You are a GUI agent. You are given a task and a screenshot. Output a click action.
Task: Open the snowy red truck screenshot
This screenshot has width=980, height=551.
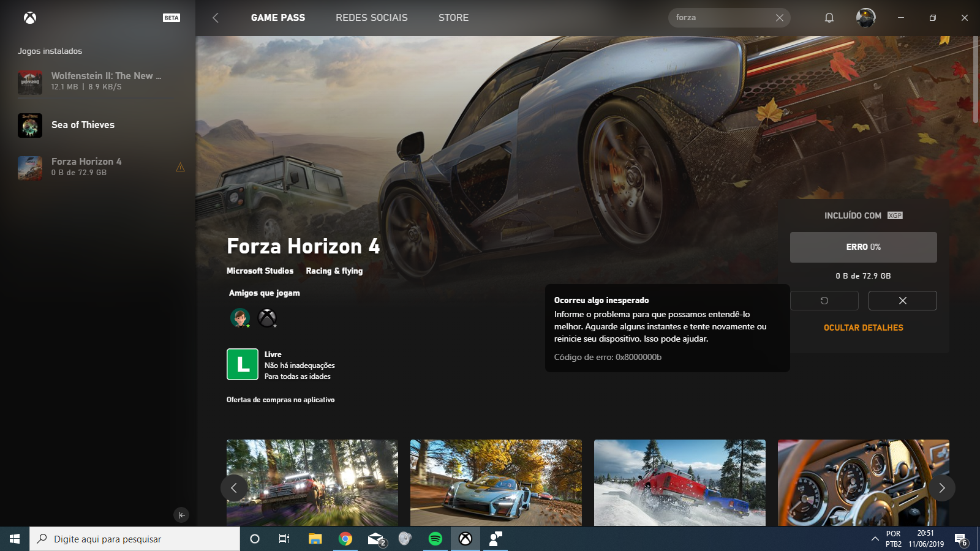(x=680, y=482)
